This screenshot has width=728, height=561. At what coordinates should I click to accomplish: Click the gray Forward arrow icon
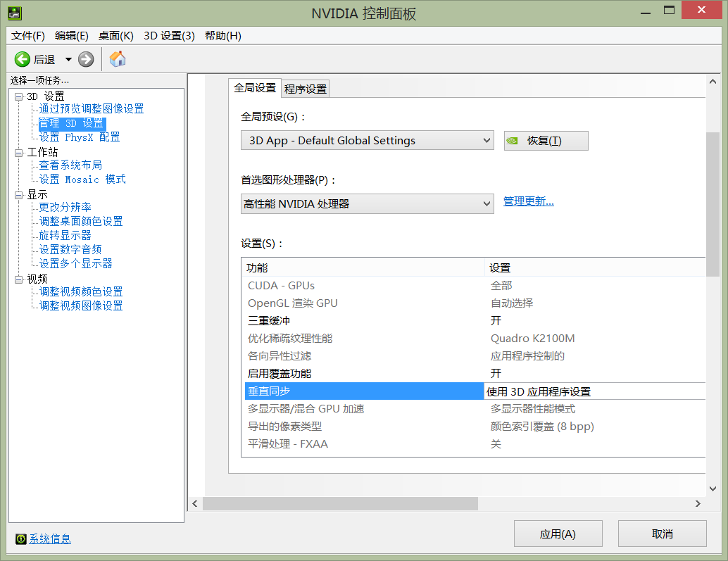pos(86,59)
